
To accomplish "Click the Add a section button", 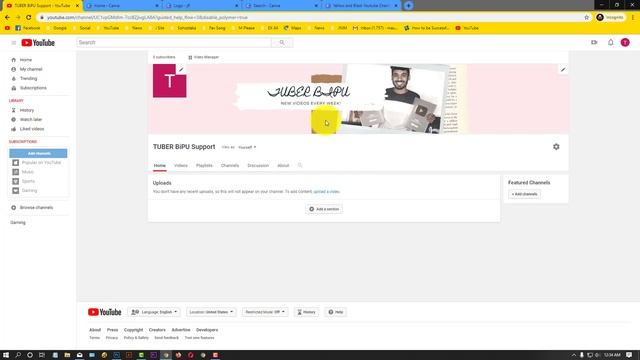I will [324, 209].
